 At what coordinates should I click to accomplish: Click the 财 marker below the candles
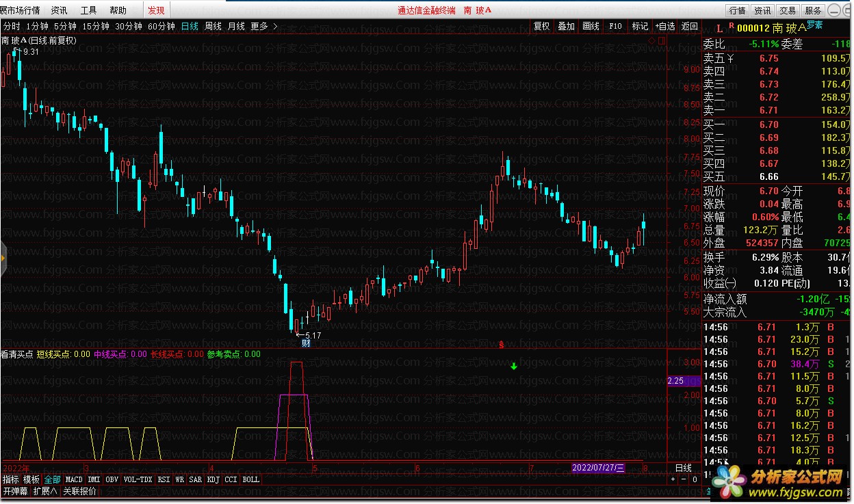coord(306,343)
